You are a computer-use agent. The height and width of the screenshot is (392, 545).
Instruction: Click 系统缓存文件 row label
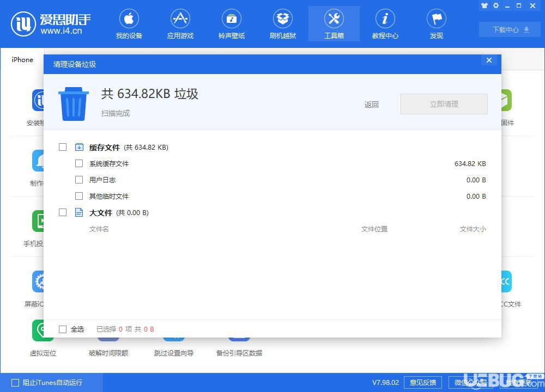(109, 163)
